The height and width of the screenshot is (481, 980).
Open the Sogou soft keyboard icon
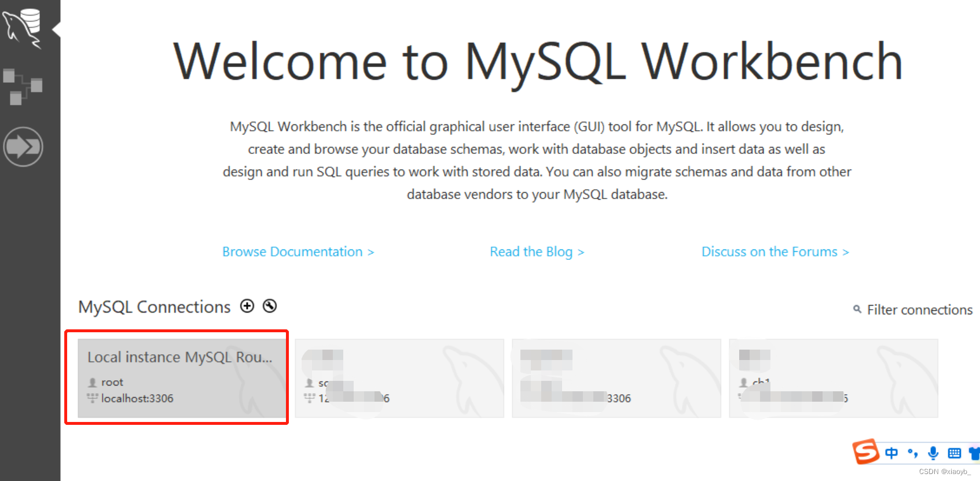point(955,453)
